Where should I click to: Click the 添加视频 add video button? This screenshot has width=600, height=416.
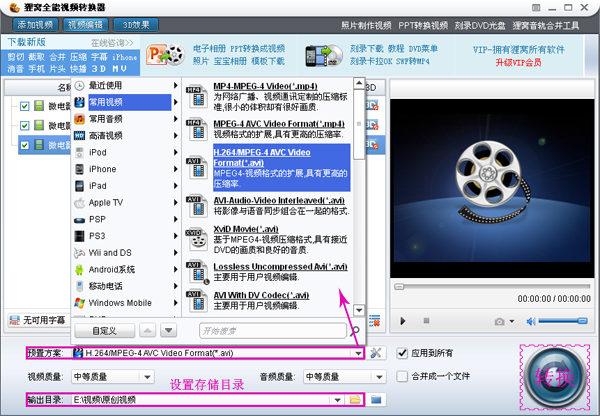tap(35, 25)
